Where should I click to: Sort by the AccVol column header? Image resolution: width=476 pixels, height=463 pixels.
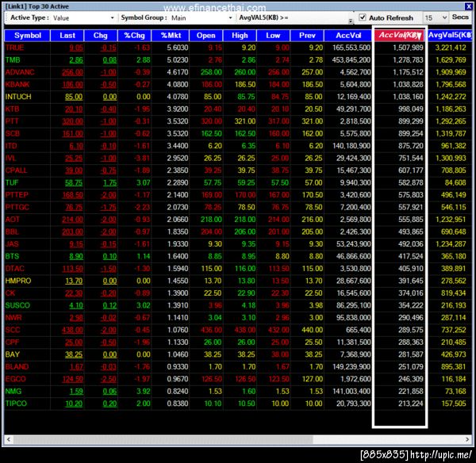click(x=348, y=36)
